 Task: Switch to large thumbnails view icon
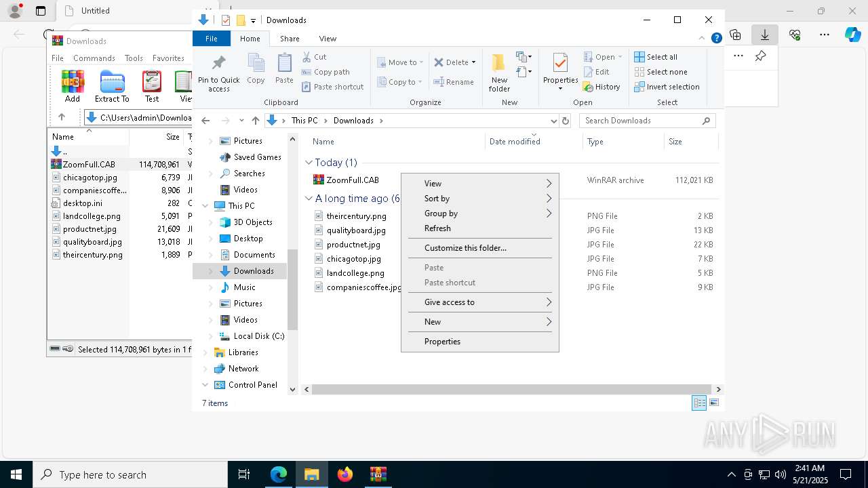coord(713,403)
